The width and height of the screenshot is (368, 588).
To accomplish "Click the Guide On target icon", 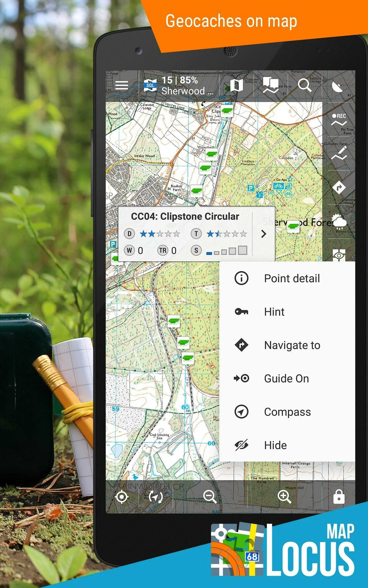I will 241,378.
